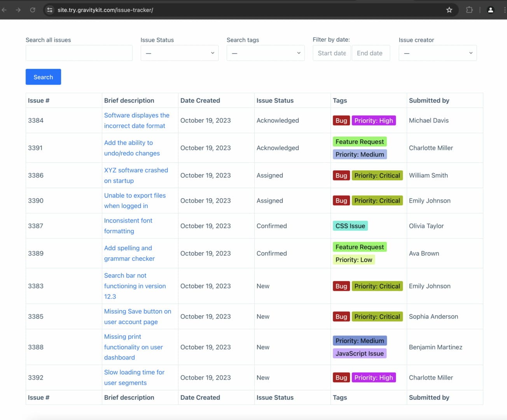
Task: Expand the Issue creator dropdown
Action: click(x=437, y=53)
